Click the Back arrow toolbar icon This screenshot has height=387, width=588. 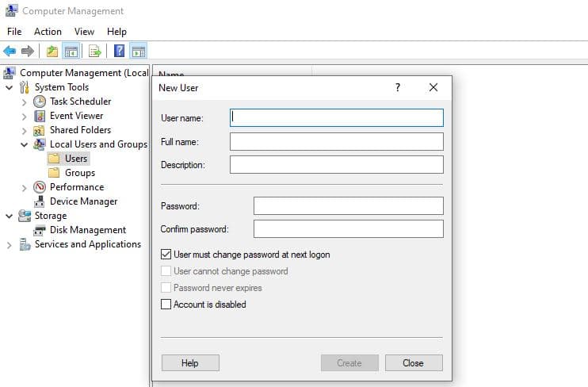click(10, 52)
